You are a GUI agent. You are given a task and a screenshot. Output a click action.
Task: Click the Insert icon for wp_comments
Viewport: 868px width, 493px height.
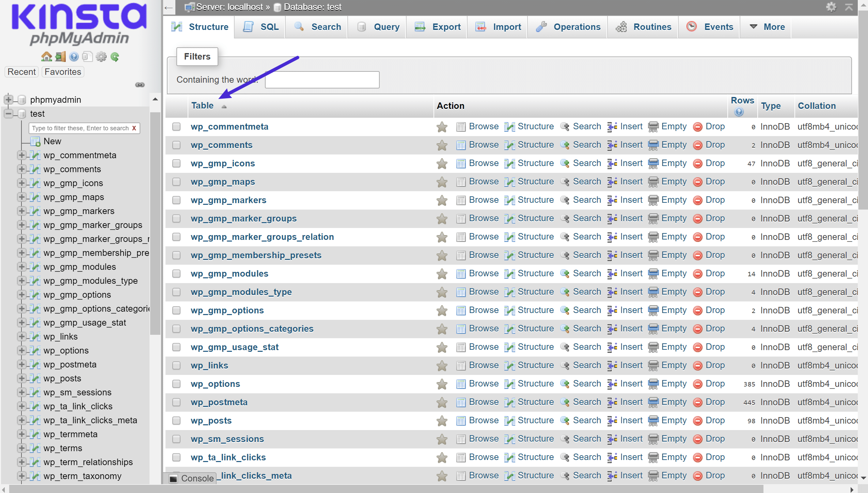pyautogui.click(x=611, y=145)
